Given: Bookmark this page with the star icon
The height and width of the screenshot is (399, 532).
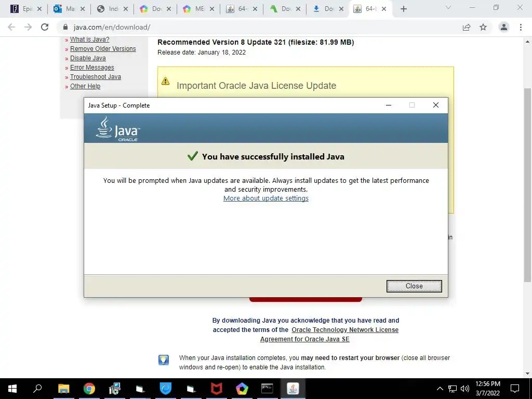Looking at the screenshot, I should pos(483,27).
